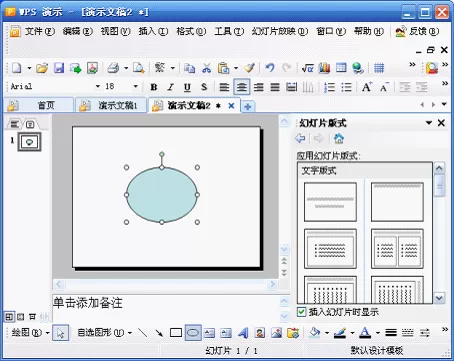Close the 幻灯片版式 task pane

tap(441, 123)
